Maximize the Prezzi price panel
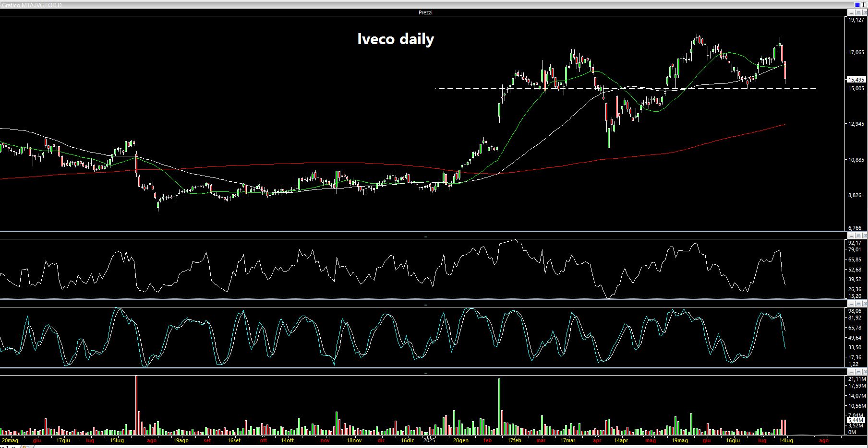 tap(858, 12)
